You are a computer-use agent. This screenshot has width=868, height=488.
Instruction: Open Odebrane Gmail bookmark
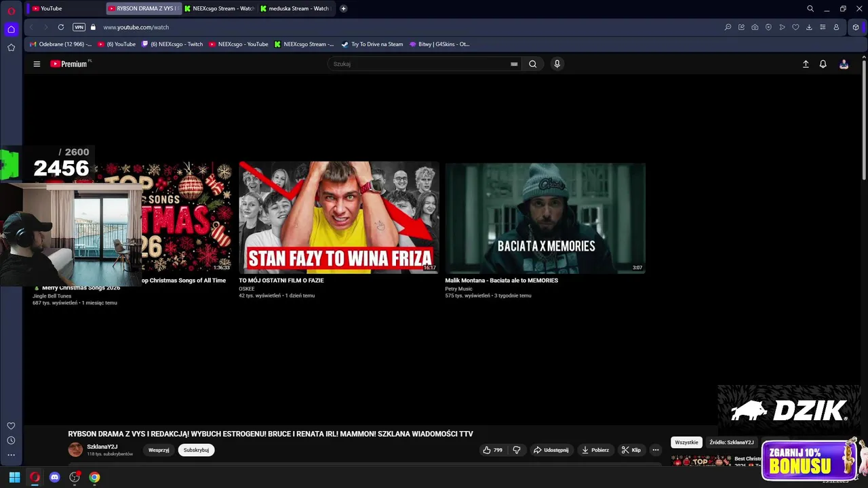[60, 44]
